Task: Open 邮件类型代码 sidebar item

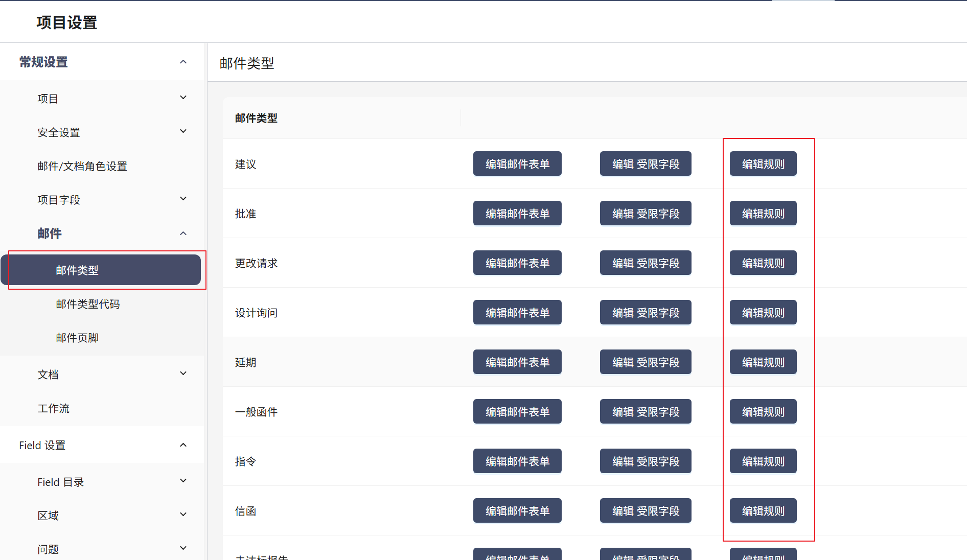Action: [88, 304]
